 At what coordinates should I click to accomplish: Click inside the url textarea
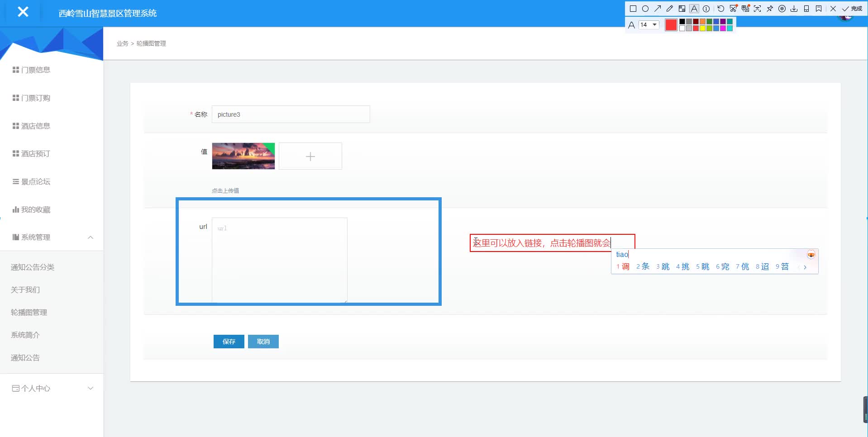(280, 260)
